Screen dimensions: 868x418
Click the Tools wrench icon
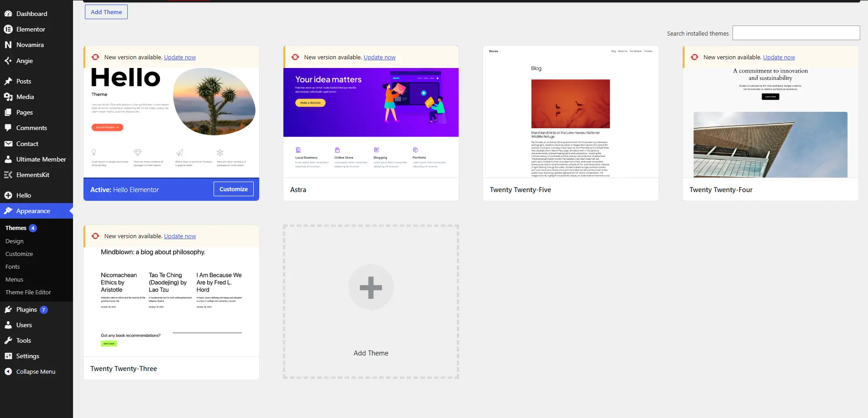(8, 340)
